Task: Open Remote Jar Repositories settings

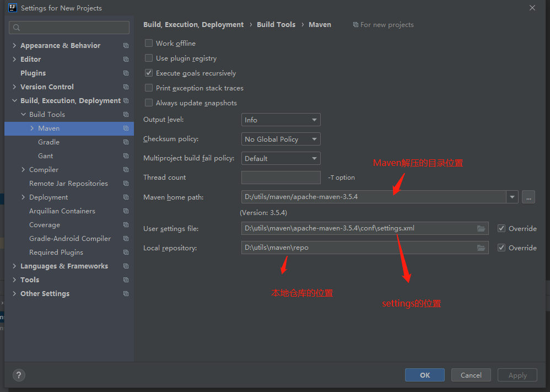Action: click(68, 184)
